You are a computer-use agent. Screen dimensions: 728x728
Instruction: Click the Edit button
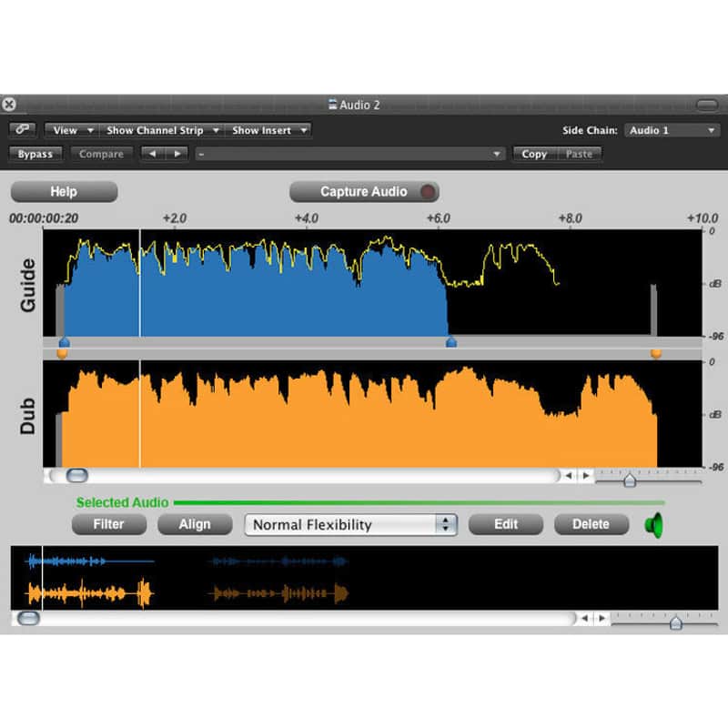pyautogui.click(x=506, y=525)
